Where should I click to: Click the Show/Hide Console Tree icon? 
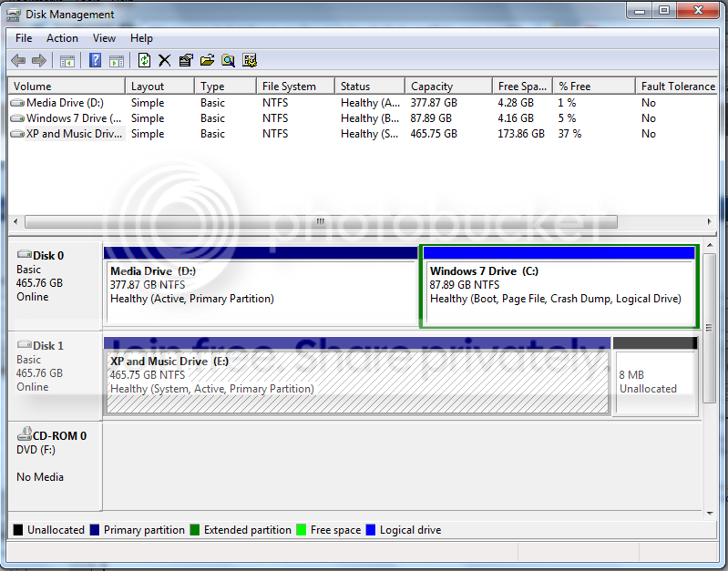(x=67, y=61)
